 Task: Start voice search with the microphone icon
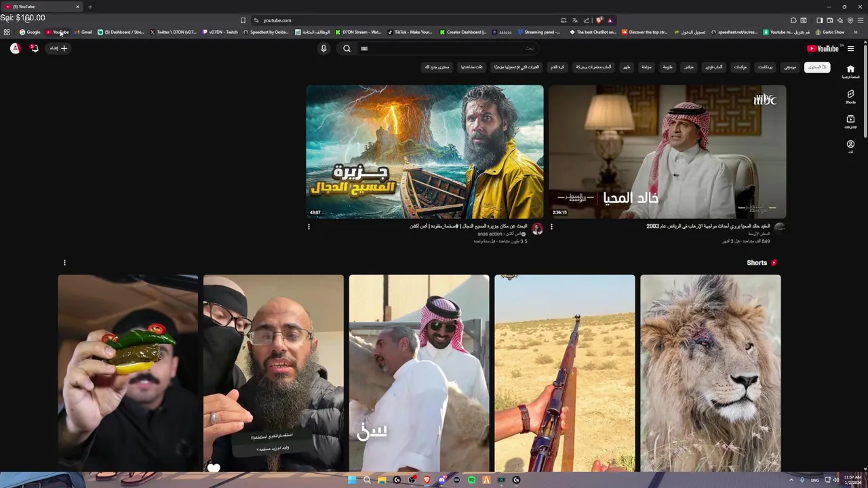click(x=323, y=48)
